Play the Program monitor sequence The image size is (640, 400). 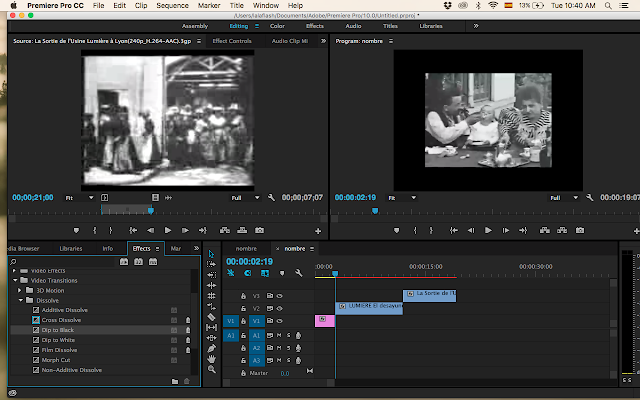[x=488, y=231]
